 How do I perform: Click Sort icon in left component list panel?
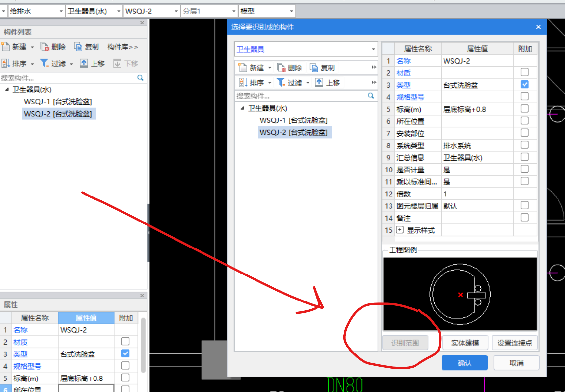(6, 63)
